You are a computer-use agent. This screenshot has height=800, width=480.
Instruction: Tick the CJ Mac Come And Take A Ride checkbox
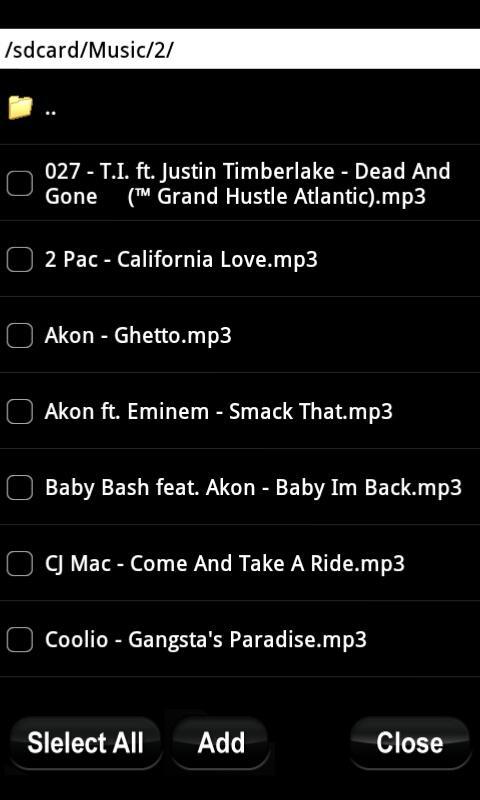click(19, 564)
